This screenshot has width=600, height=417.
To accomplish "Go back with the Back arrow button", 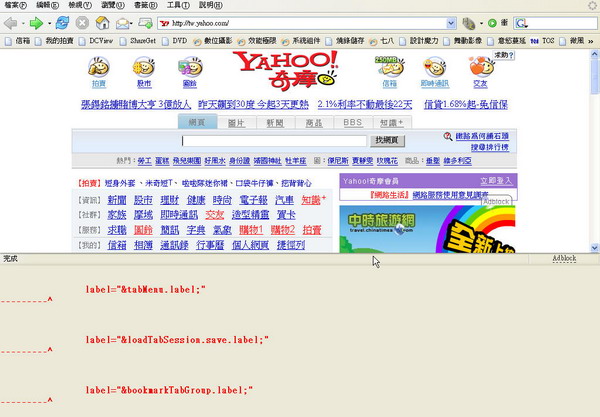I will point(11,24).
